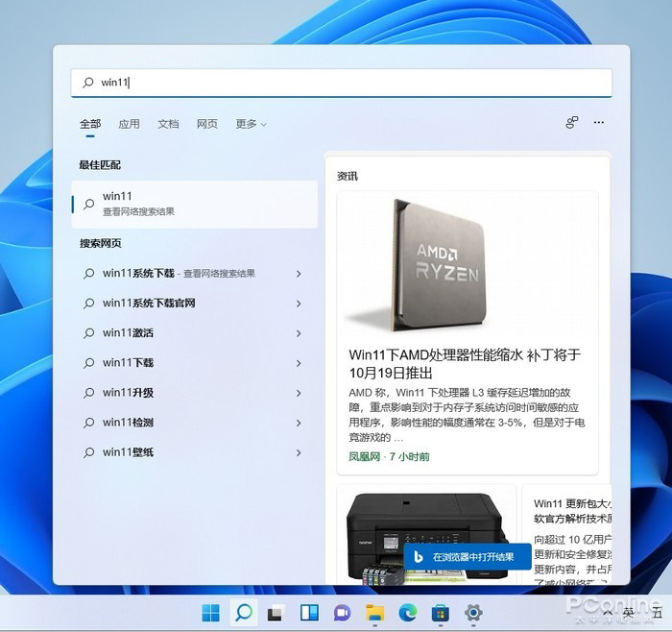
Task: Switch to the 文档 filter tab
Action: (x=168, y=124)
